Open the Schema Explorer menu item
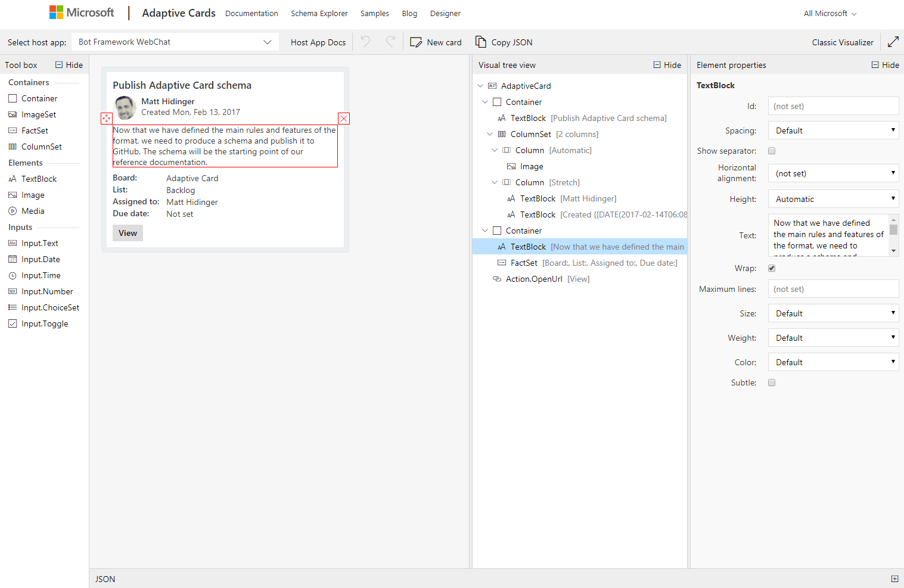 pos(319,13)
